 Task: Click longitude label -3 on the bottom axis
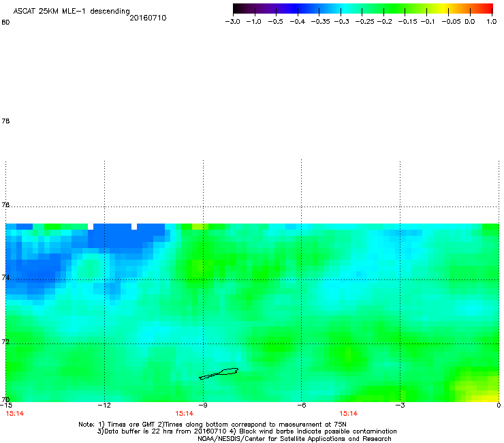400,406
